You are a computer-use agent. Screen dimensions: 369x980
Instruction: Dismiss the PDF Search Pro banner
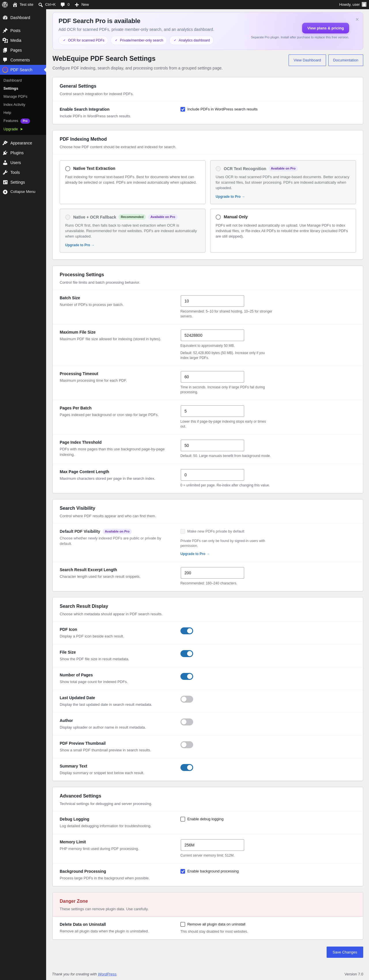357,19
